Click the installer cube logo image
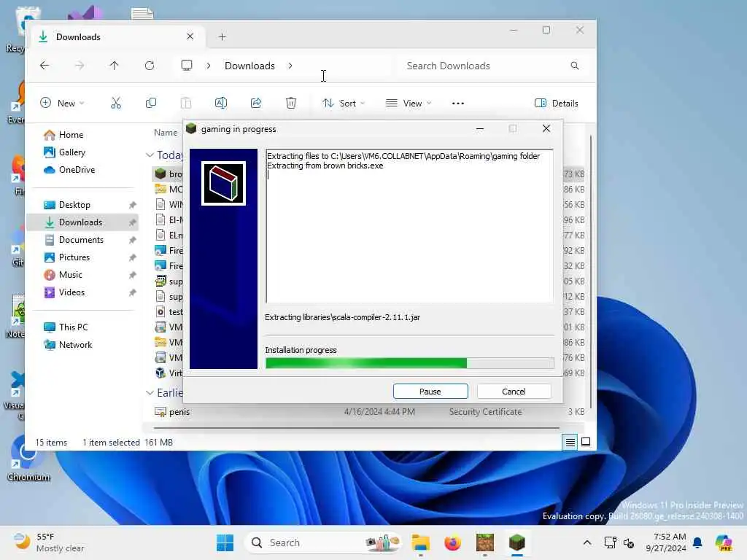The width and height of the screenshot is (747, 560). point(223,183)
